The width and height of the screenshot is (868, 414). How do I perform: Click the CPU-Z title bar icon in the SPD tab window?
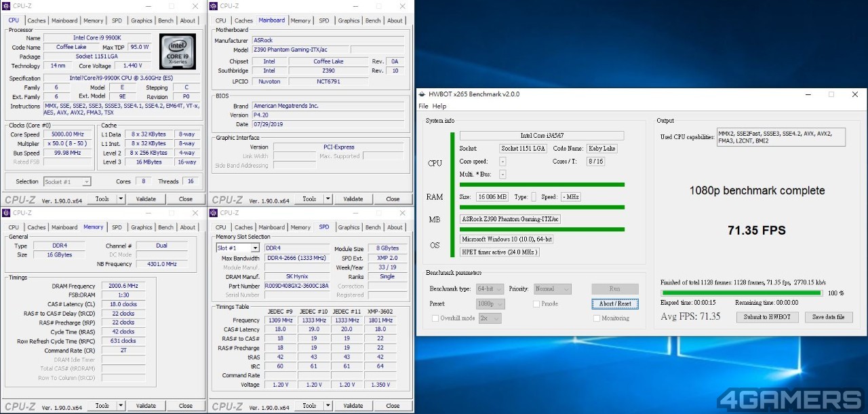[x=214, y=213]
